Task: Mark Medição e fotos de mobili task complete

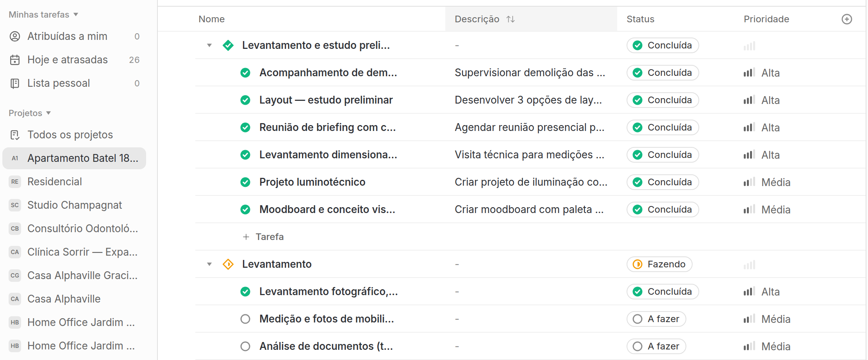Action: click(245, 319)
